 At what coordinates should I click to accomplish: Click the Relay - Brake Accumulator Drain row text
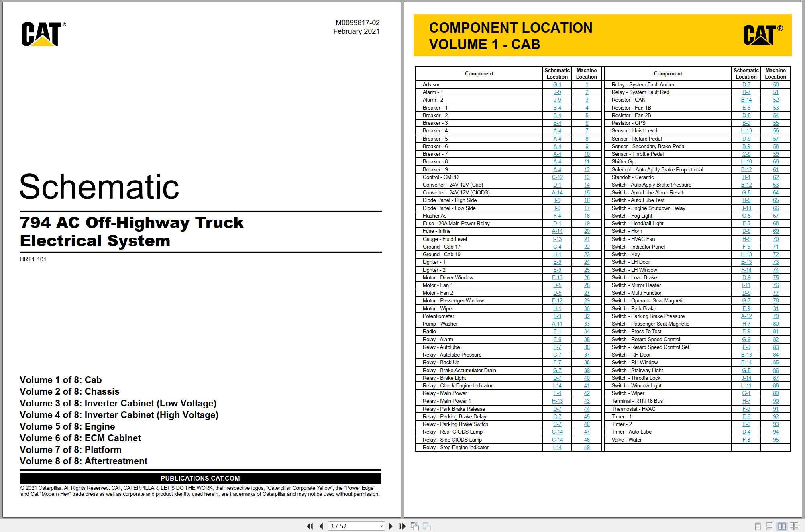tap(459, 370)
